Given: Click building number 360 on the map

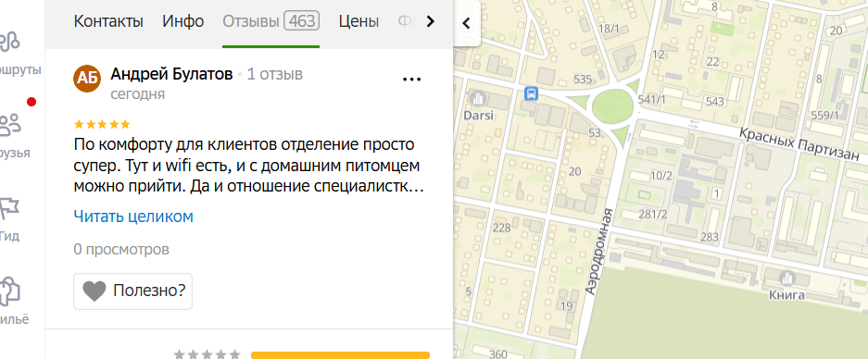Looking at the screenshot, I should click(498, 354).
